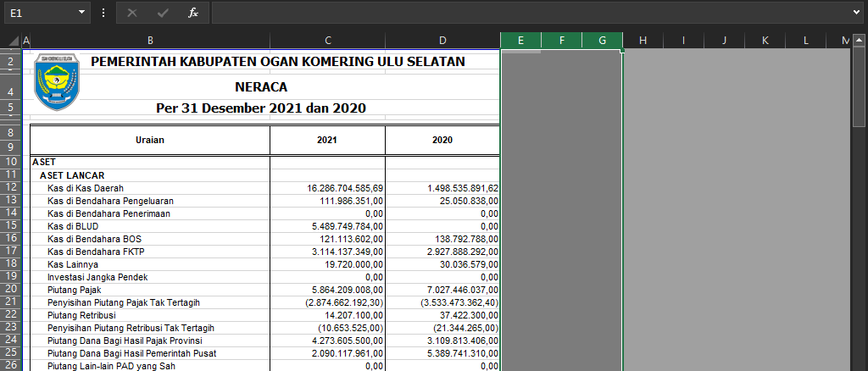Click the Cancel (X) formula bar icon
The height and width of the screenshot is (371, 868).
131,13
